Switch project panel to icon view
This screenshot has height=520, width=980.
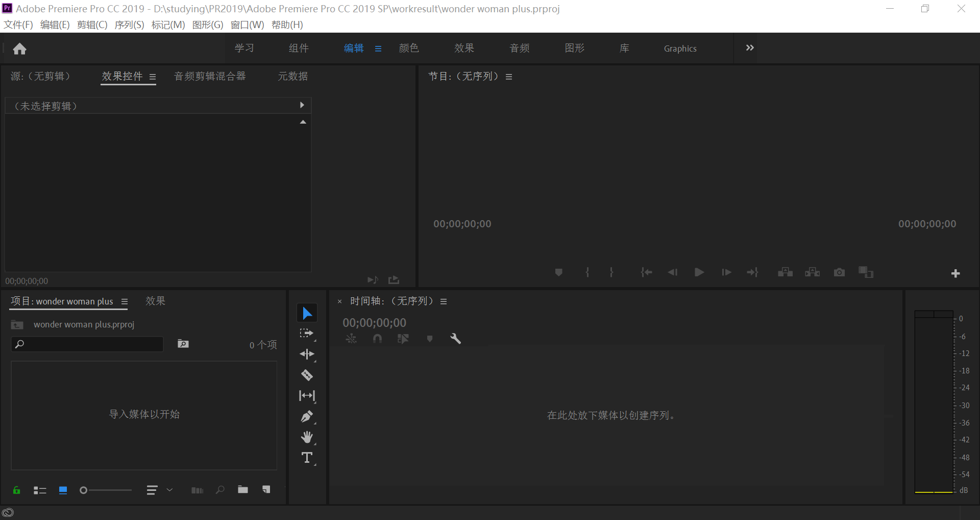pyautogui.click(x=63, y=490)
